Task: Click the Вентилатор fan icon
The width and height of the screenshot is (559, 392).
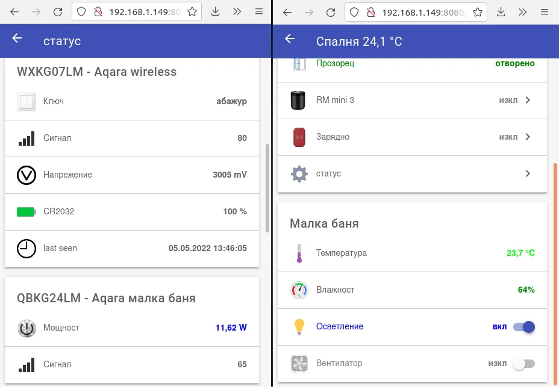Action: pos(299,364)
